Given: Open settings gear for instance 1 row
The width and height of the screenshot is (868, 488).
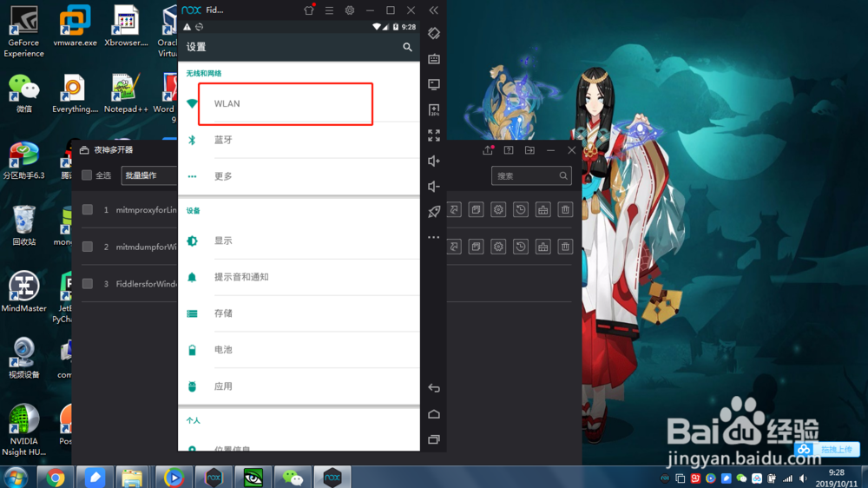Looking at the screenshot, I should [x=498, y=209].
